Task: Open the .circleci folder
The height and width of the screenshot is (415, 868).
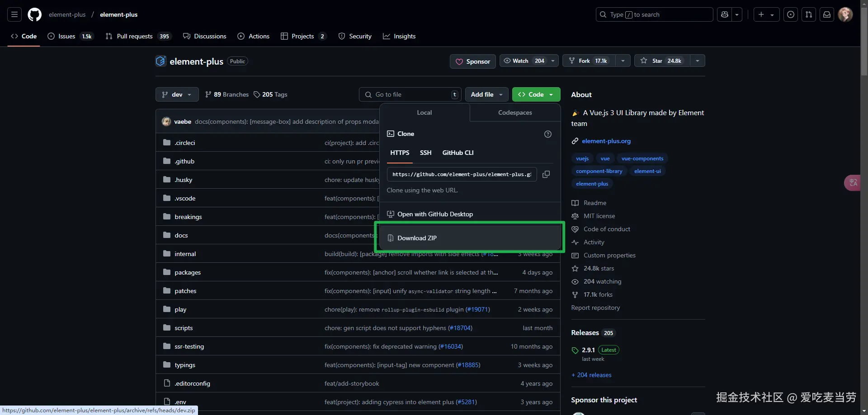Action: click(185, 143)
